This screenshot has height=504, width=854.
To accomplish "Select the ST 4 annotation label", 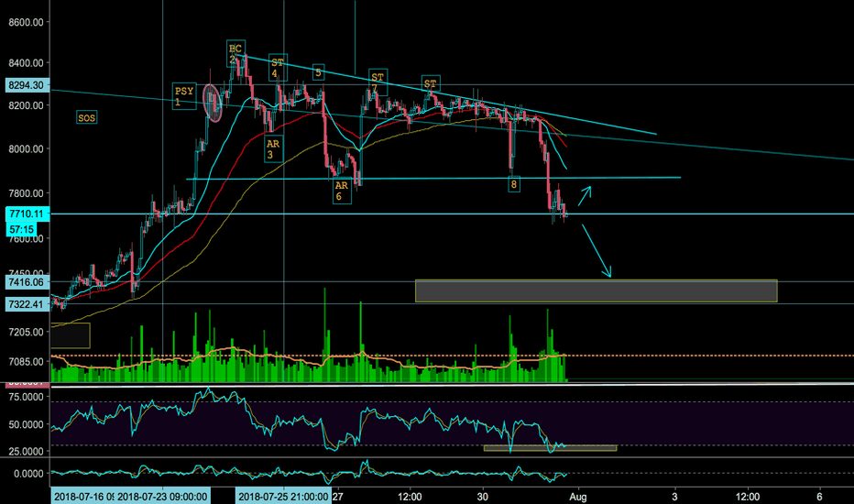I will pyautogui.click(x=278, y=68).
